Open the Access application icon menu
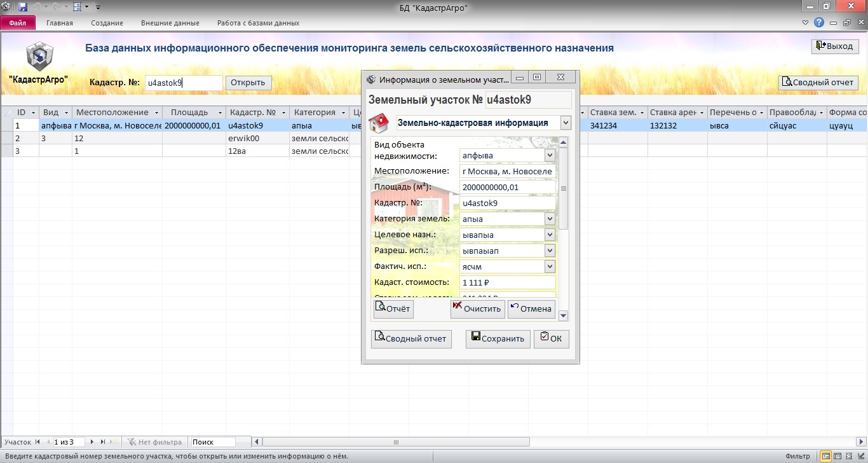Viewport: 868px width, 463px height. [x=6, y=7]
